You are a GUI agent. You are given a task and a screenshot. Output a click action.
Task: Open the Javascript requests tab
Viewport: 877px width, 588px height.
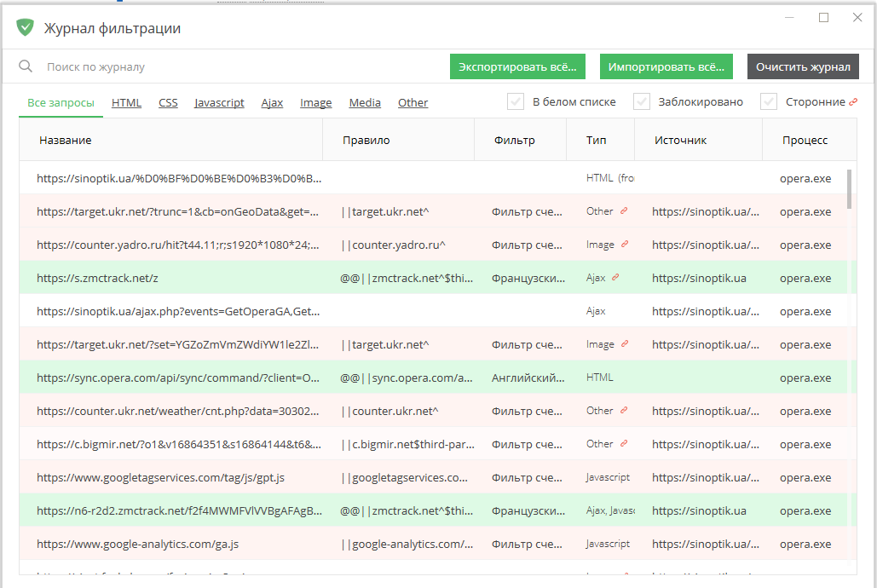[x=219, y=102]
